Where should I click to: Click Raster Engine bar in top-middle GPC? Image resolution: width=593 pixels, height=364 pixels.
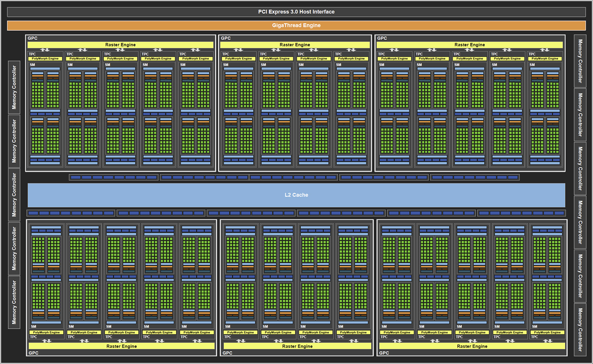(x=295, y=45)
